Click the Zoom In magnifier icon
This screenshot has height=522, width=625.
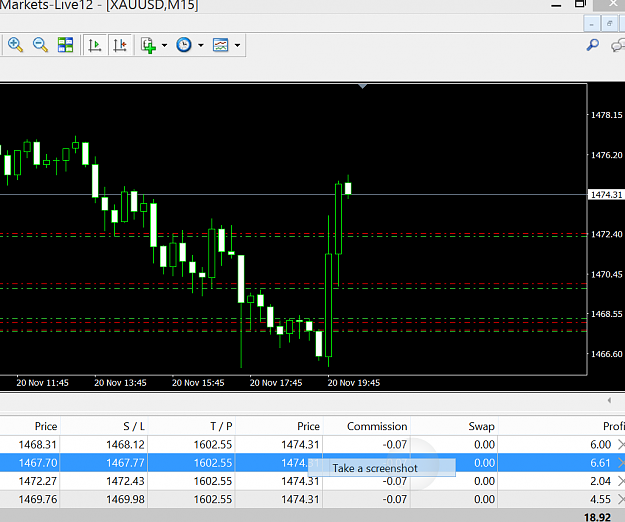(x=15, y=45)
